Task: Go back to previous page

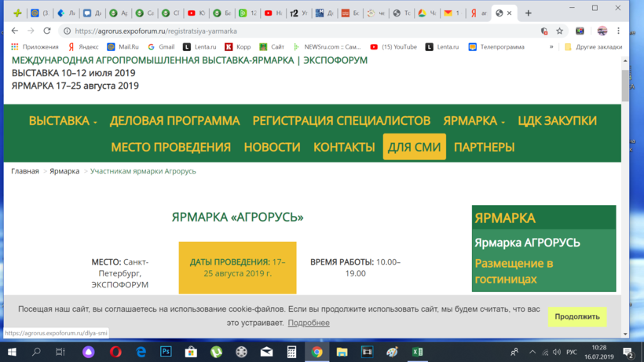Action: point(15,31)
